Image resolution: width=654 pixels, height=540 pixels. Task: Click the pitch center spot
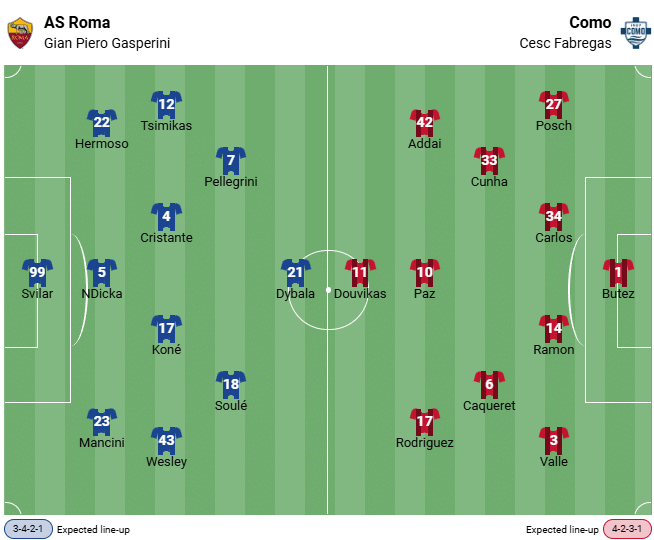(x=327, y=290)
